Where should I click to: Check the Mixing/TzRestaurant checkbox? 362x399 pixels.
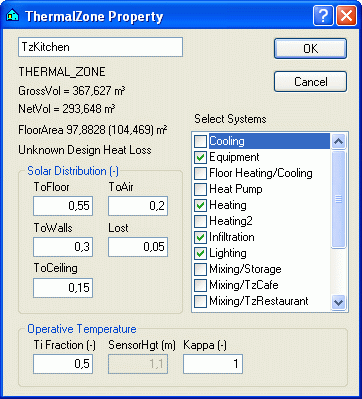[200, 301]
